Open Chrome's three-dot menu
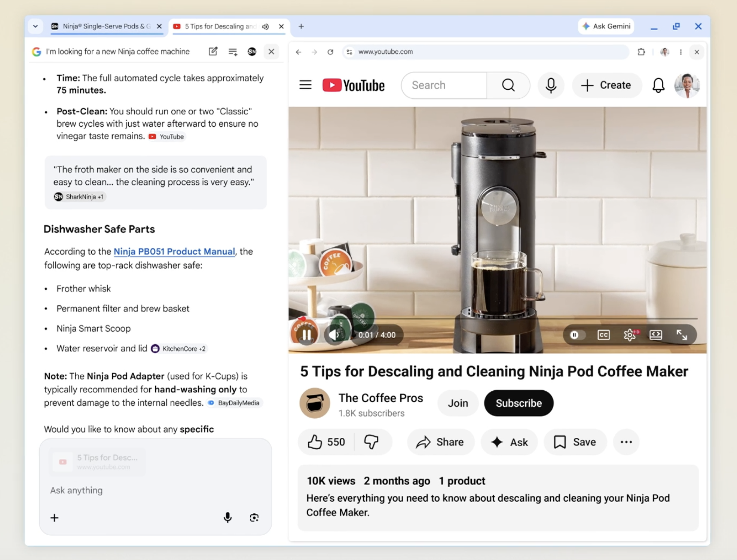 681,52
